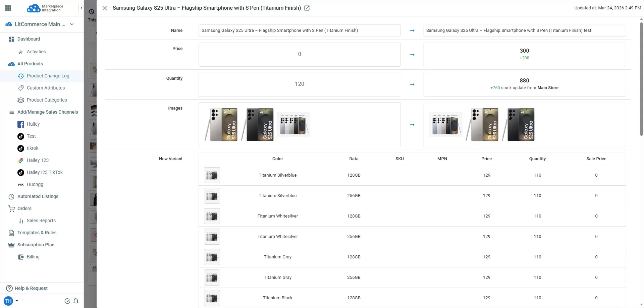The image size is (644, 308).
Task: Click the Sales Reports bar chart icon
Action: coord(21,221)
